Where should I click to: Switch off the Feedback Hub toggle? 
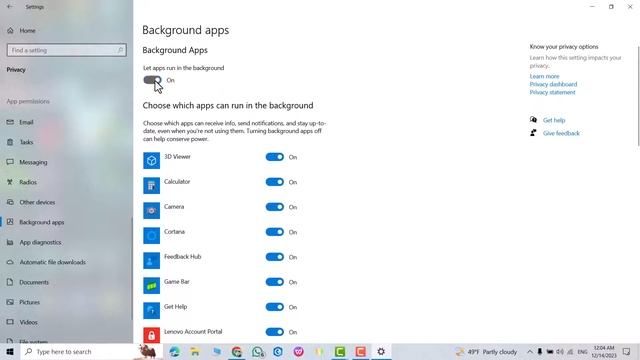pyautogui.click(x=275, y=257)
